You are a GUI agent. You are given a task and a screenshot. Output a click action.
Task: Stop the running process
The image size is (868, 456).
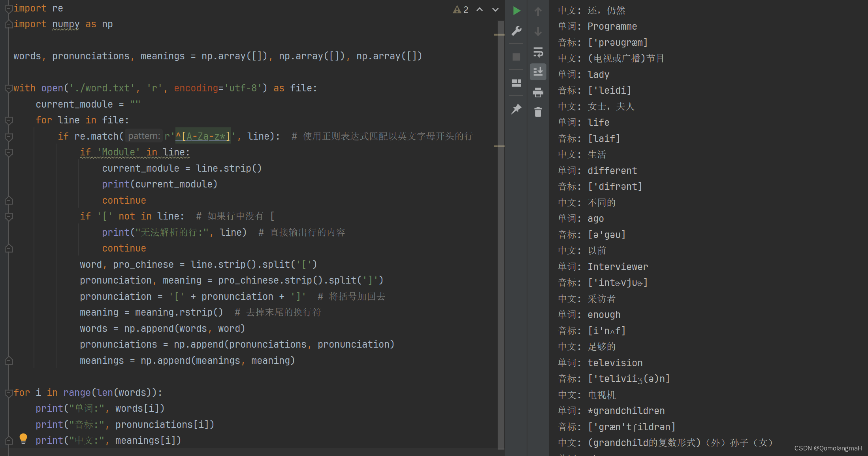pos(516,57)
